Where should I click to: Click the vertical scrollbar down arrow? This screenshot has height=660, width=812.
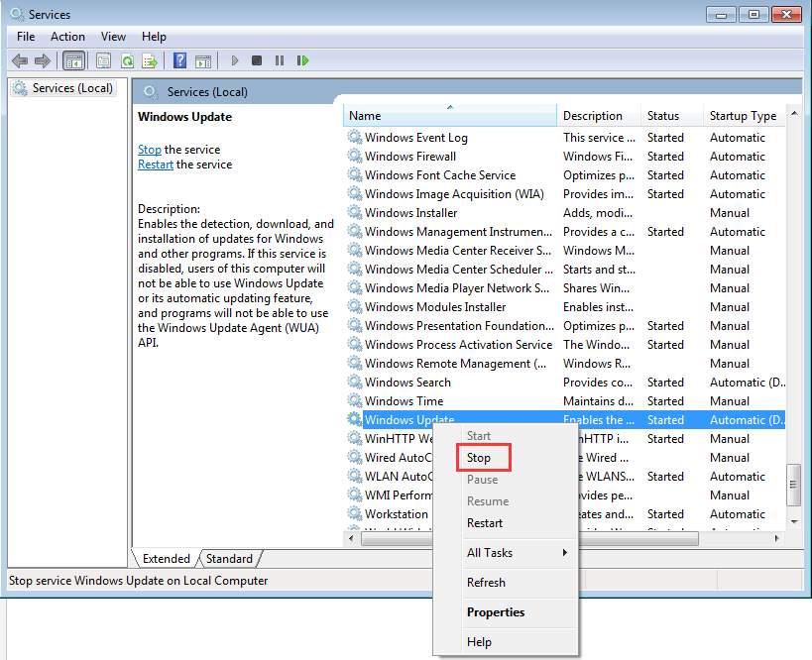click(793, 520)
